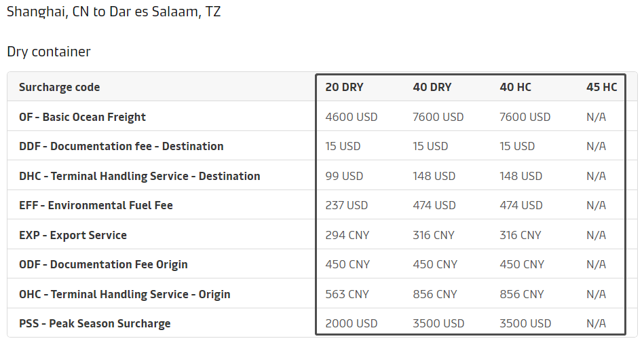This screenshot has height=343, width=644.
Task: Click the EFF - Environmental Fuel Fee label
Action: [x=96, y=205]
